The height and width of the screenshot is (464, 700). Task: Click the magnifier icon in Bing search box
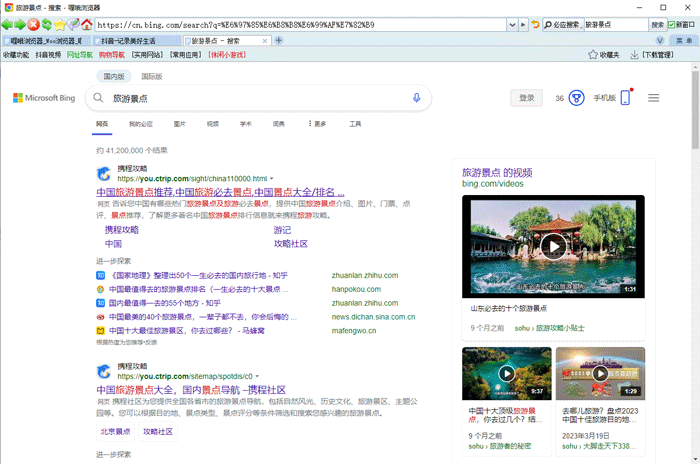[99, 98]
